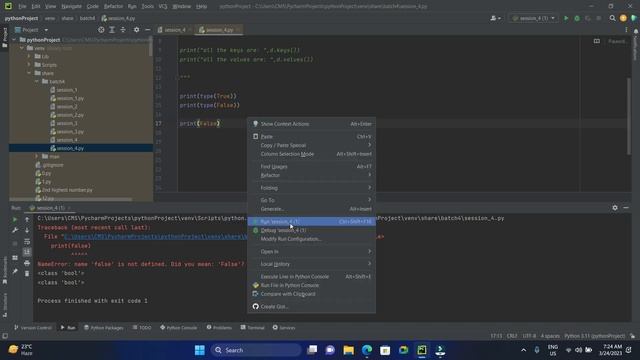Open the Terminal tool window tab

253,327
